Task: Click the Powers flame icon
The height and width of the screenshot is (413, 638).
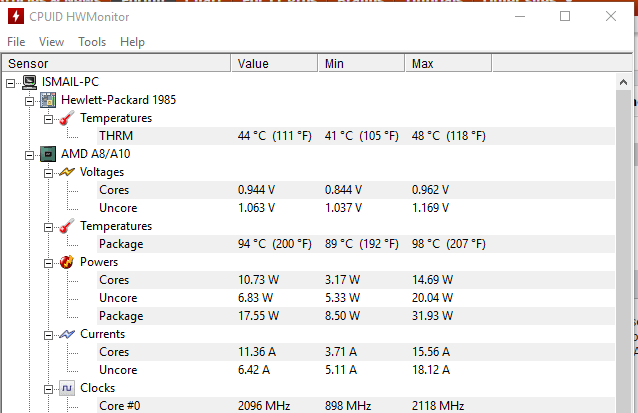Action: tap(67, 262)
